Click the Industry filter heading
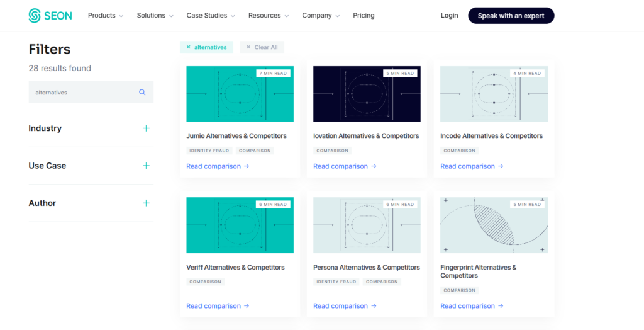 (45, 128)
